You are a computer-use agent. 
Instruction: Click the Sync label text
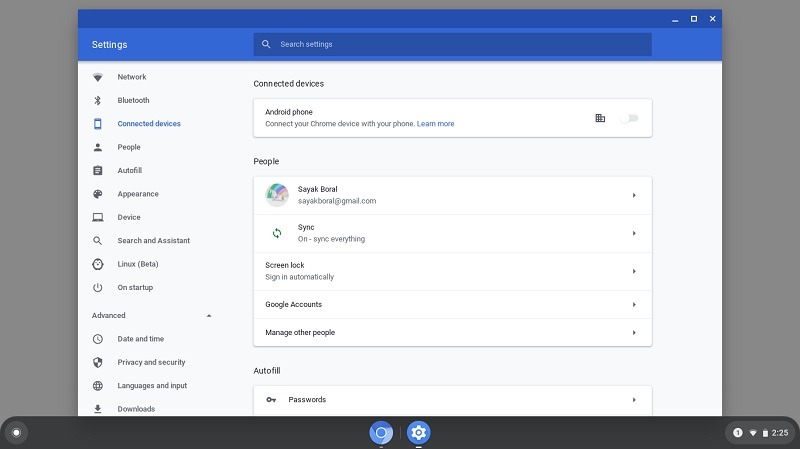point(306,228)
